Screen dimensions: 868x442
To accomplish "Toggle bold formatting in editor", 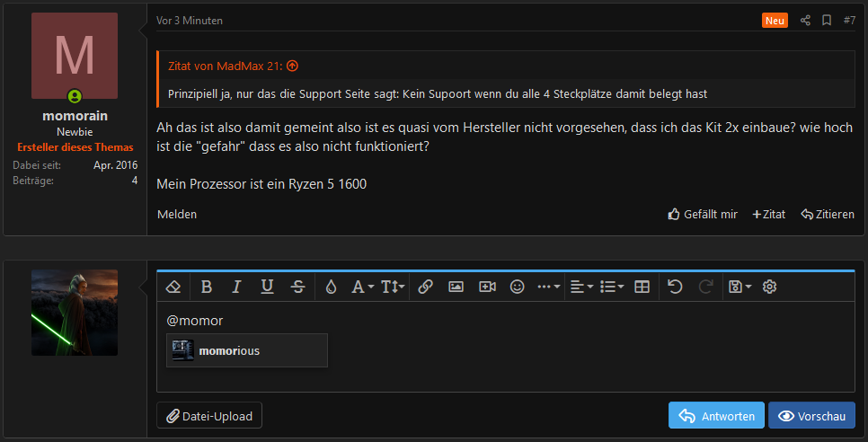I will (x=207, y=287).
